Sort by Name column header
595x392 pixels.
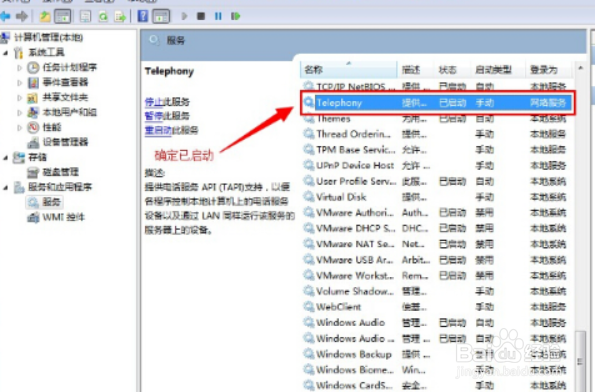pos(349,70)
